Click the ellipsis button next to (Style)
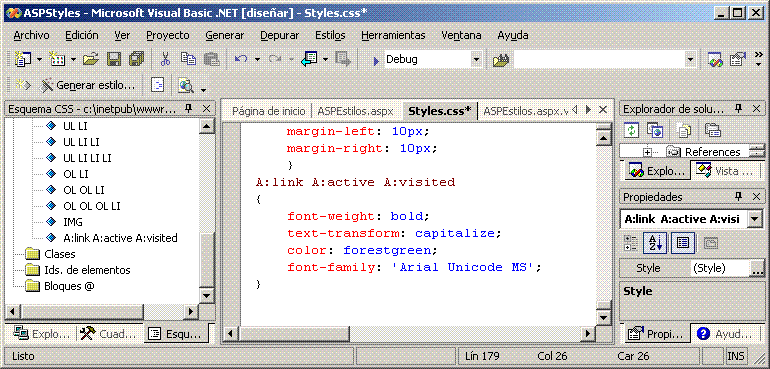 click(x=757, y=269)
